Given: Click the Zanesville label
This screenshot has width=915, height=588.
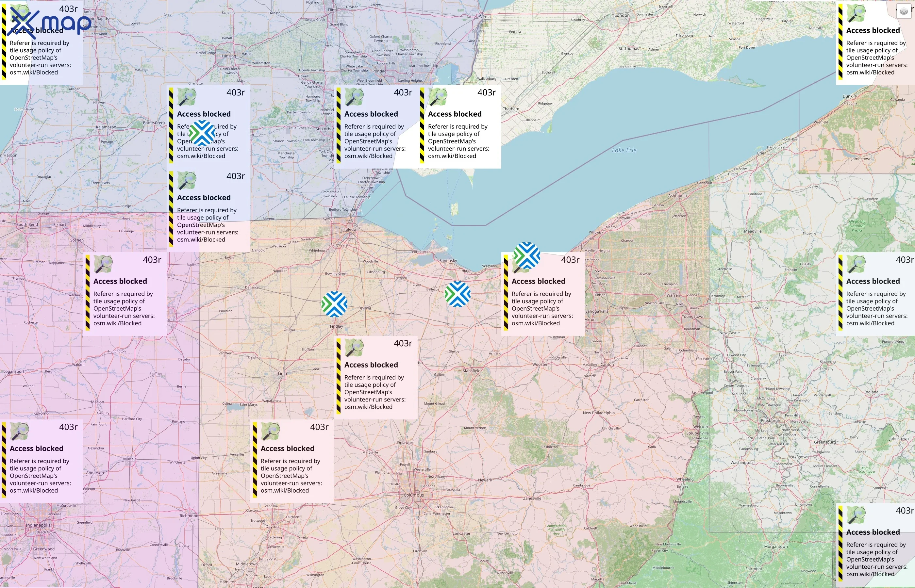Looking at the screenshot, I should (x=532, y=498).
